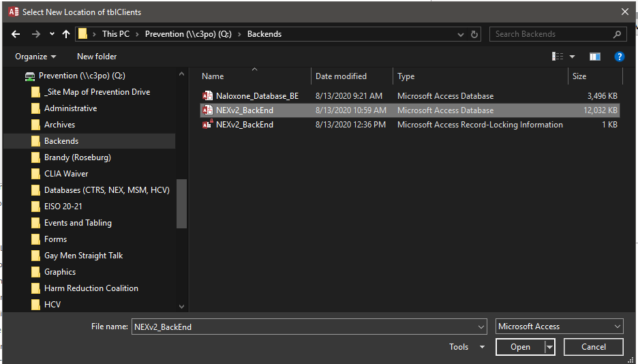Click the Access icon in title bar

tap(14, 12)
